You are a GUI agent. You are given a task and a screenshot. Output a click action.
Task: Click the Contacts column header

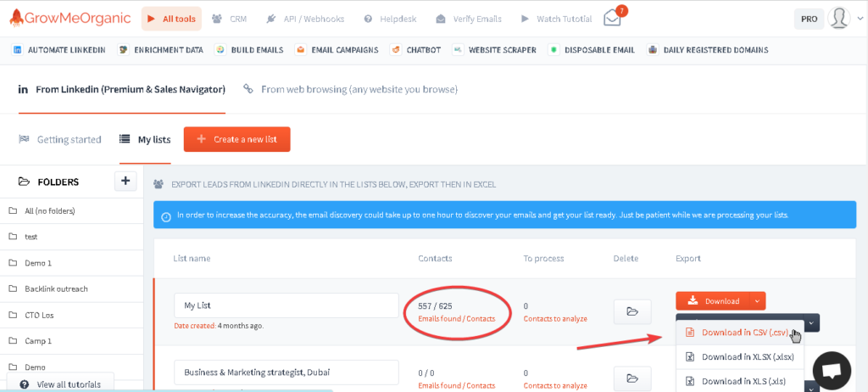(x=435, y=259)
